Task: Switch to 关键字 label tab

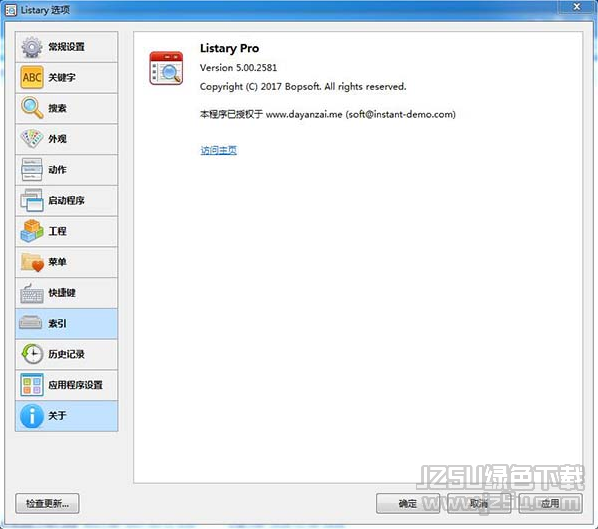Action: click(62, 77)
